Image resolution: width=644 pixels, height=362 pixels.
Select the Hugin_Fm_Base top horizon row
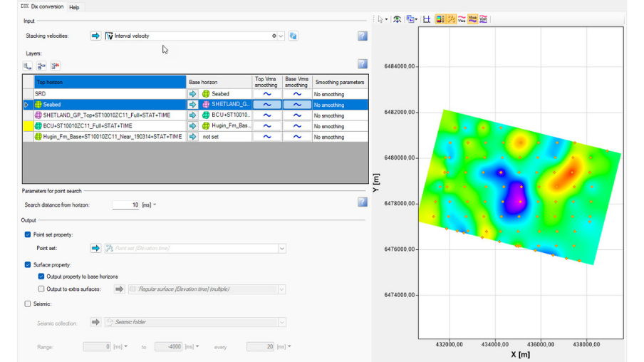point(110,137)
